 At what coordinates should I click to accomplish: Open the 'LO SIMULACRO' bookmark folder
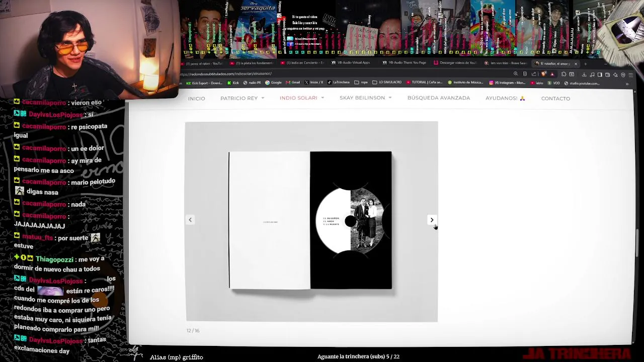pos(387,83)
